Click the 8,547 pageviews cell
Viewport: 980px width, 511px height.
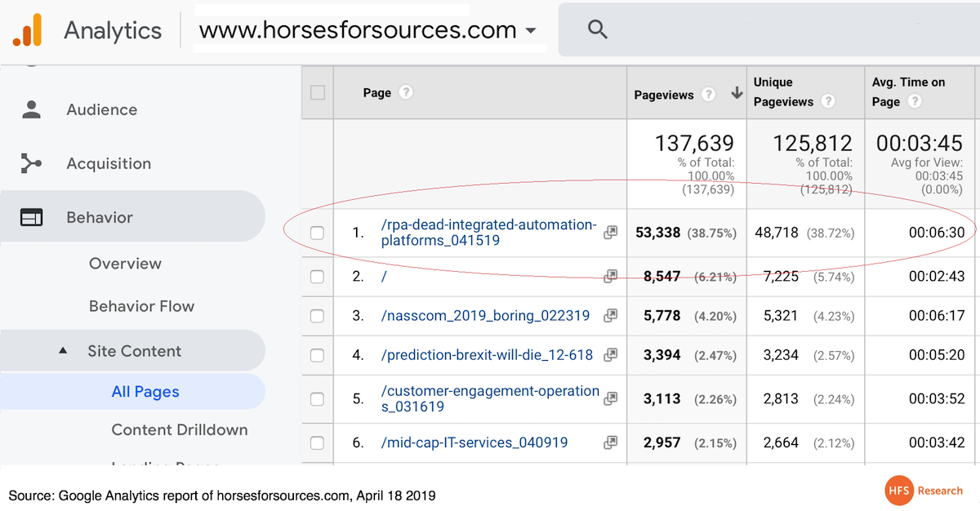662,277
